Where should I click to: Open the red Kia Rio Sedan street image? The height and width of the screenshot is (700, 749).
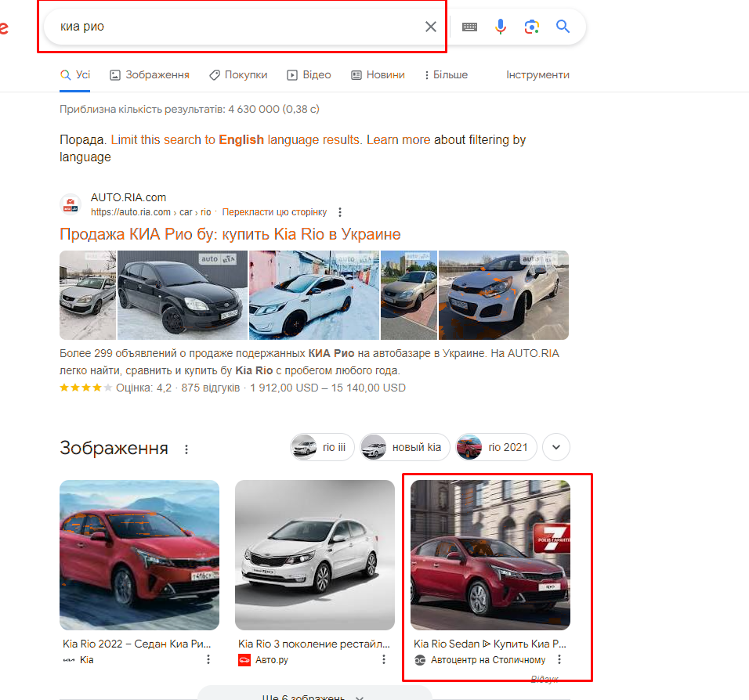(490, 555)
